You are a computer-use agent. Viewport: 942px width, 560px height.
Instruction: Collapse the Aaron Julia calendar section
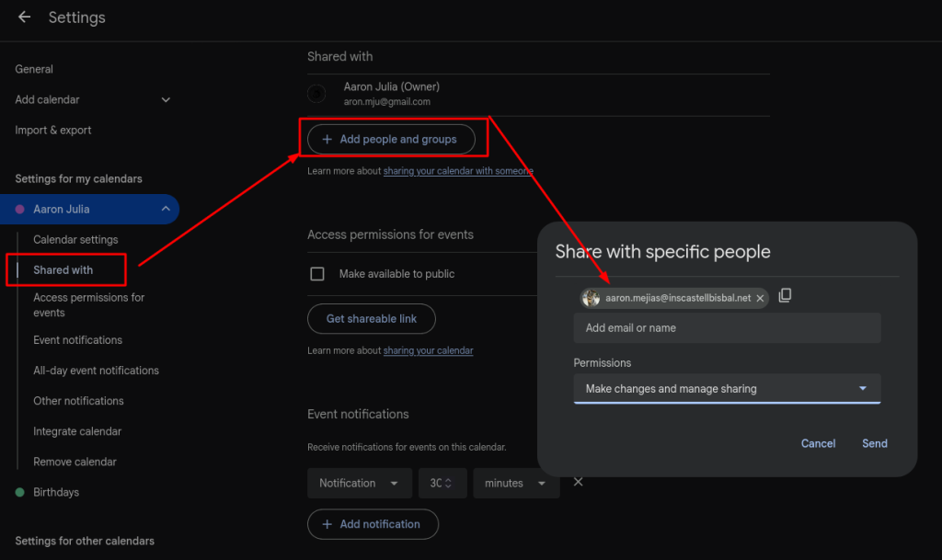(166, 210)
